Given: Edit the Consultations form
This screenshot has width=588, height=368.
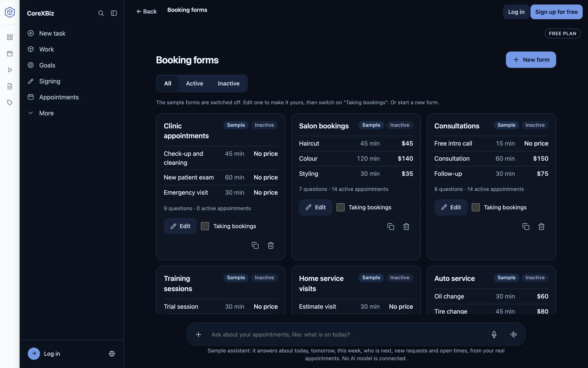Looking at the screenshot, I should (x=451, y=207).
